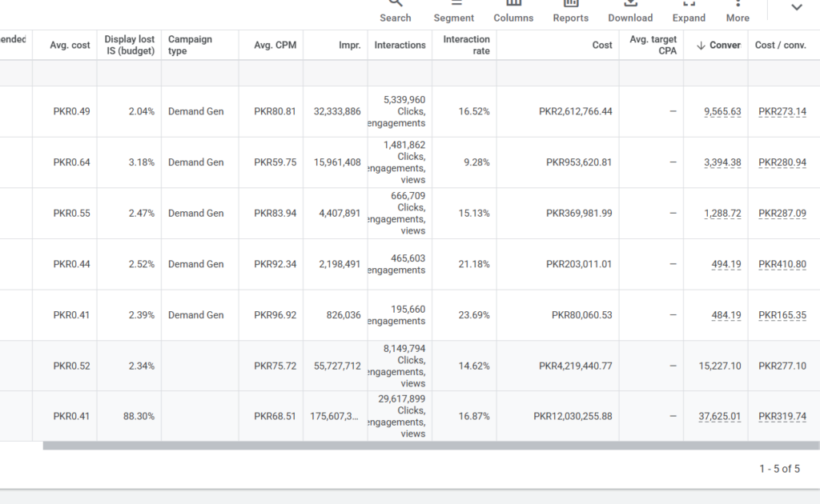Viewport: 820px width, 504px height.
Task: Sort by Campaign type column header
Action: 190,45
